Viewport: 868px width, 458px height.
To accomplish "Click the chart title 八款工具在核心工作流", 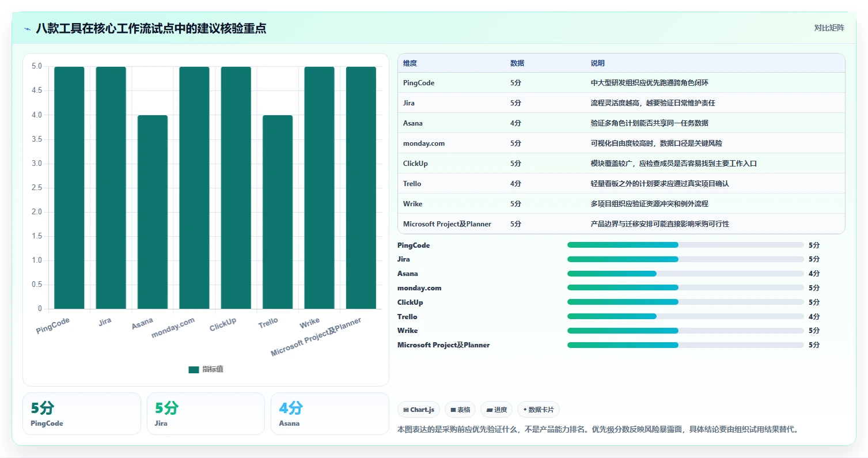I will (151, 28).
